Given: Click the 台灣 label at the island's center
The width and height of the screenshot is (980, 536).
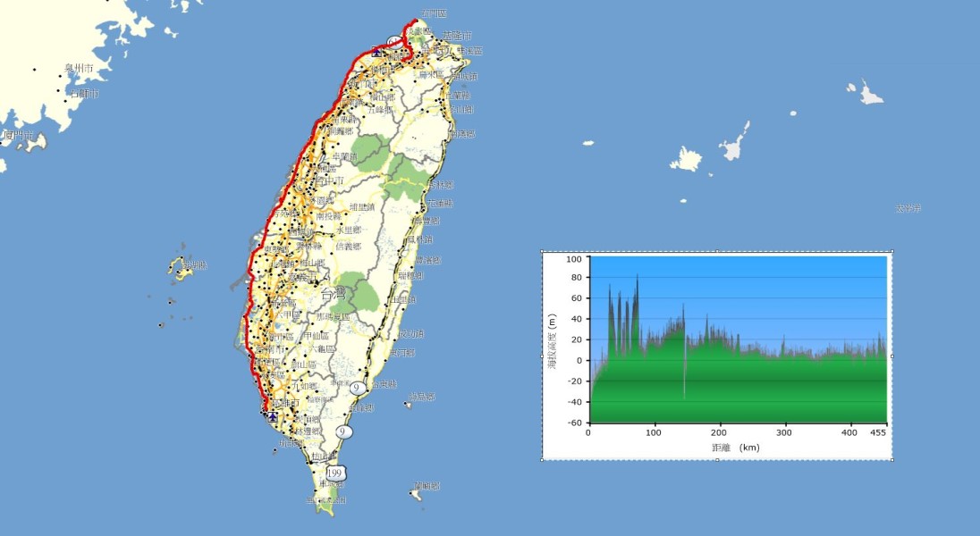Looking at the screenshot, I should pos(333,294).
